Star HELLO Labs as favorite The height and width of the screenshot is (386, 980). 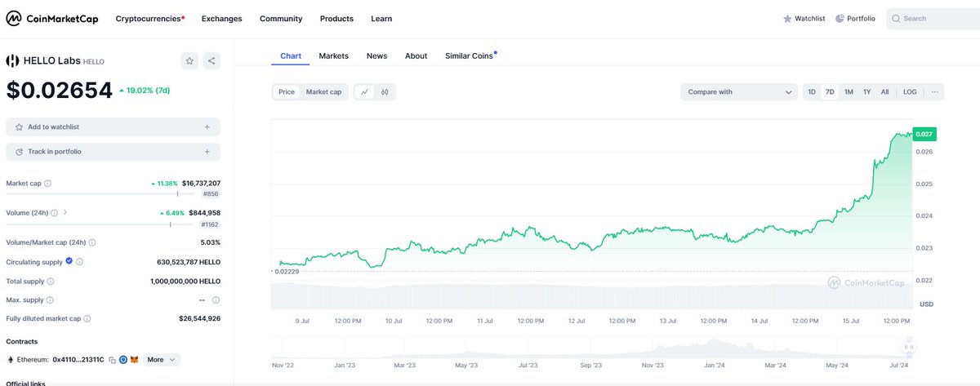tap(189, 60)
